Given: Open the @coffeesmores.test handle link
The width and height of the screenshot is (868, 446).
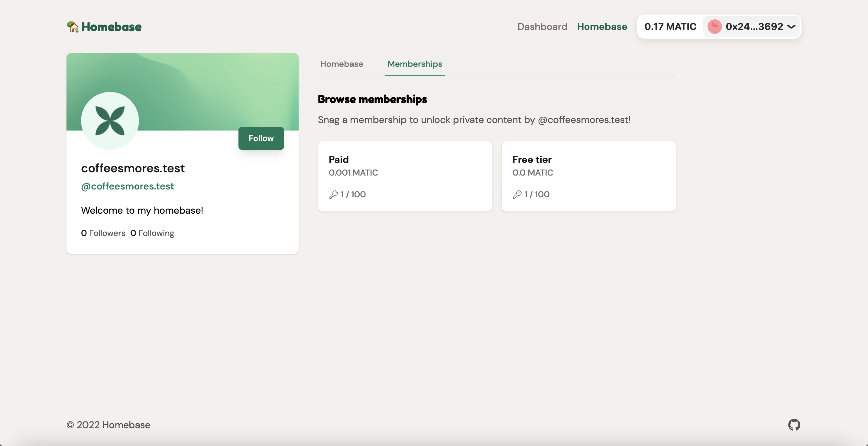Looking at the screenshot, I should [x=127, y=186].
